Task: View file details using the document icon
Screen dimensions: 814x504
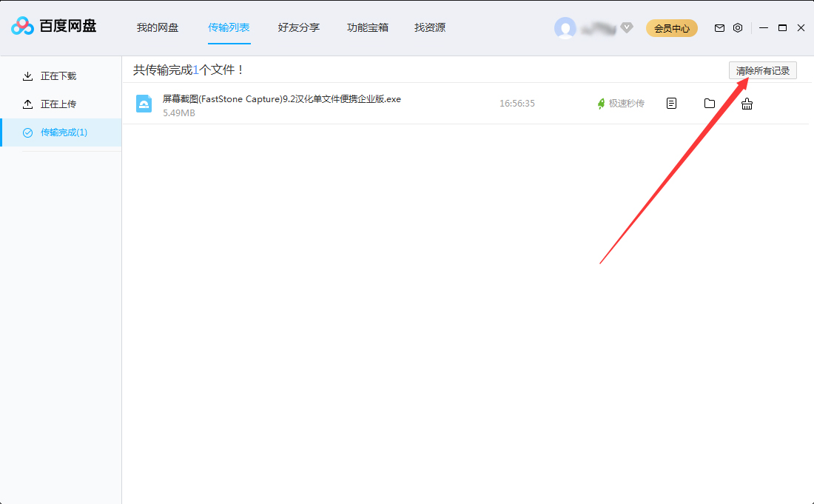Action: click(671, 103)
